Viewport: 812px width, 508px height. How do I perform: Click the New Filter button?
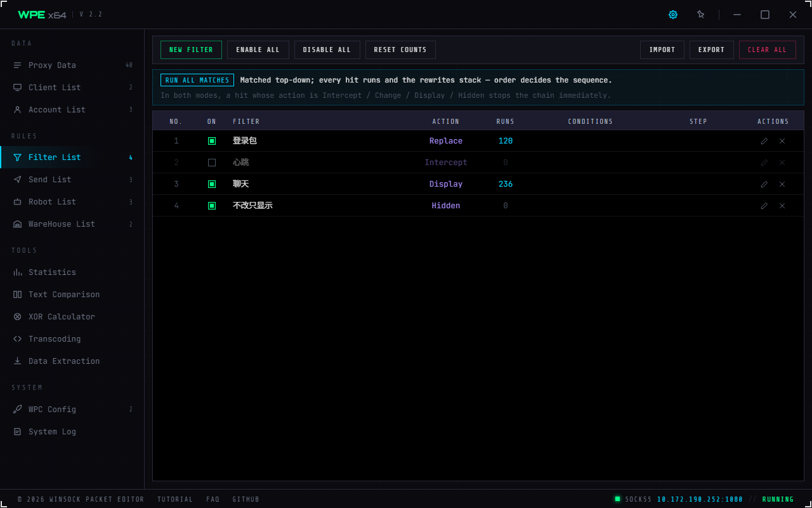(x=191, y=50)
